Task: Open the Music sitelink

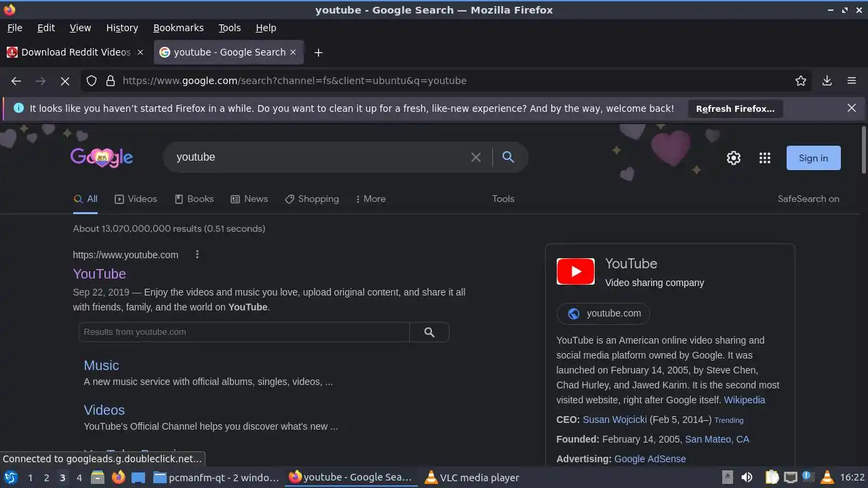Action: (101, 365)
